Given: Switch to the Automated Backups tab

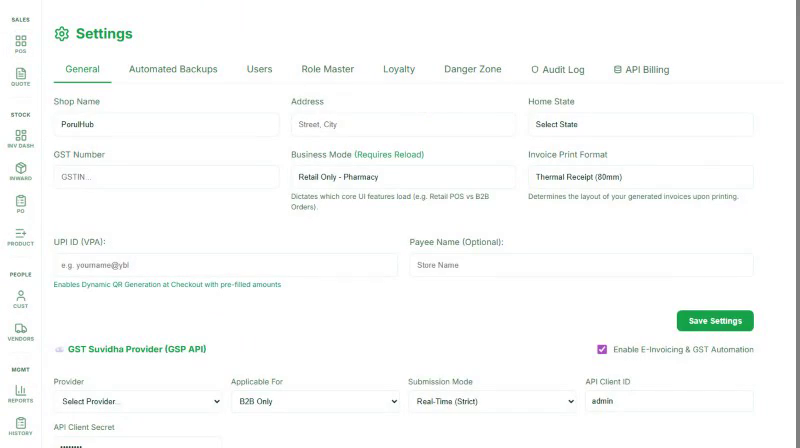Looking at the screenshot, I should coord(173,69).
